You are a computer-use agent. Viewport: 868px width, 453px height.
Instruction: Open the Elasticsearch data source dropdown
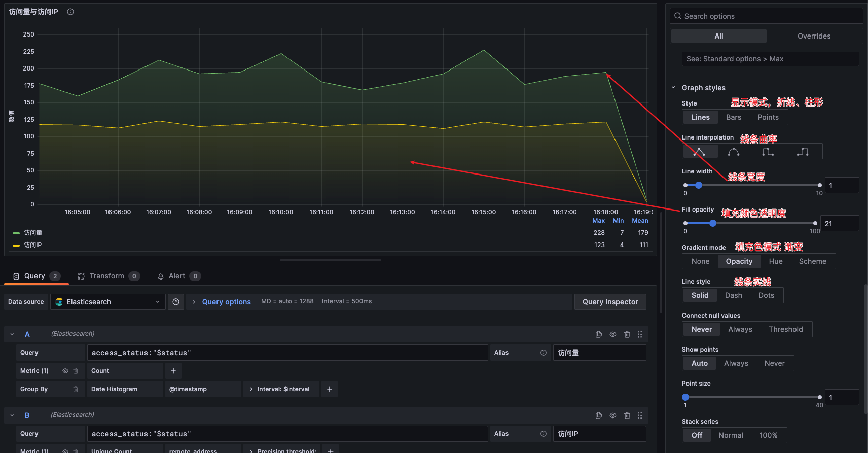point(107,302)
